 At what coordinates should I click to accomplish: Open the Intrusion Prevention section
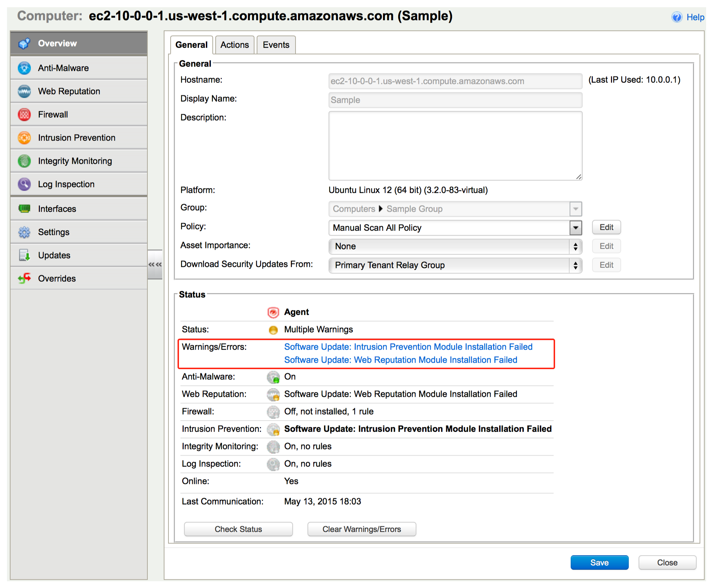pyautogui.click(x=79, y=138)
